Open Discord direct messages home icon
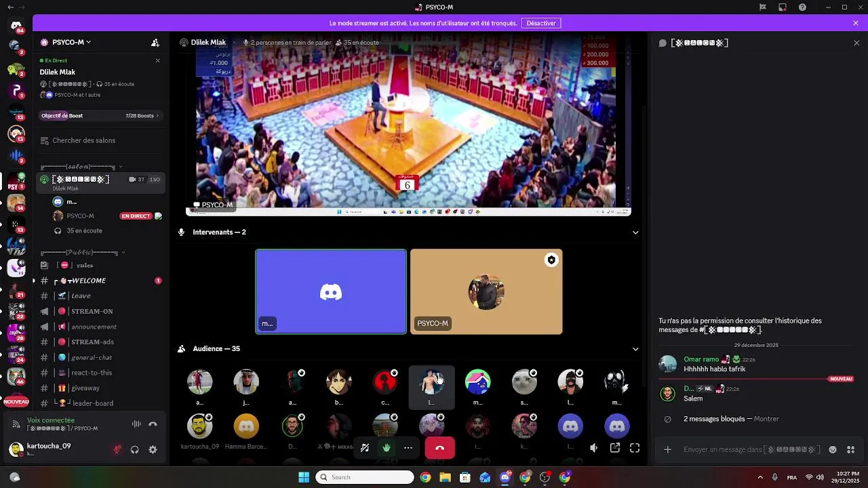Screen dimensions: 868x488 tap(16, 26)
